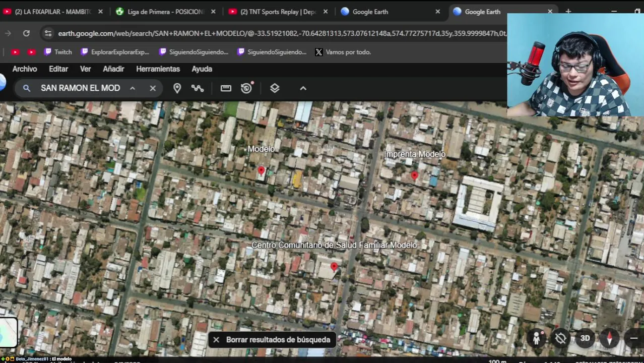Screen dimensions: 644x363
Task: Click the SAN RAMON EL MOD search field
Action: [80, 88]
